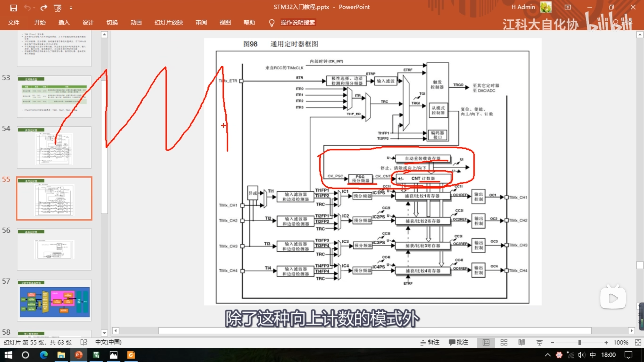Click the Save icon in quick access toolbar
The height and width of the screenshot is (362, 644).
tap(13, 8)
